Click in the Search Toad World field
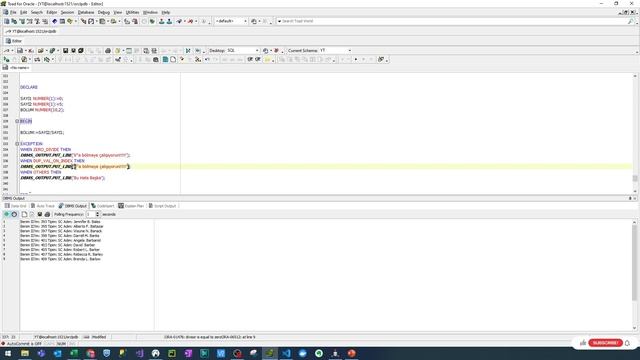This screenshot has width=640, height=360. pyautogui.click(x=452, y=21)
